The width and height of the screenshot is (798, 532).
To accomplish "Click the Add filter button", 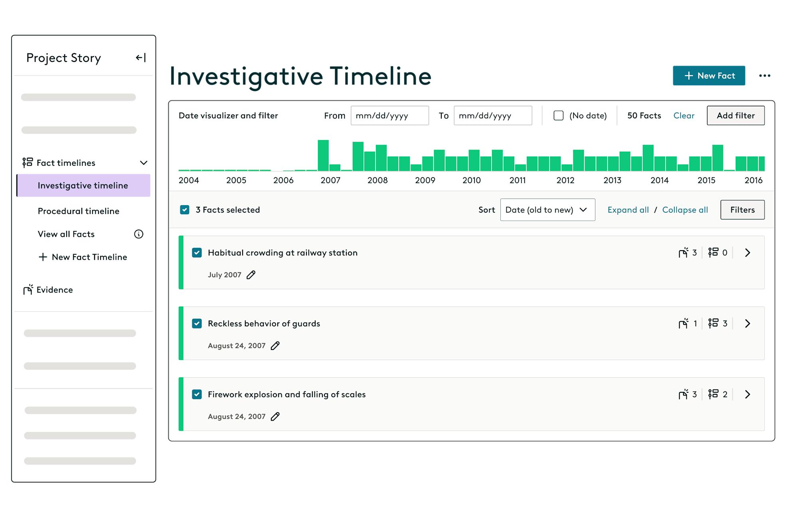I will click(736, 116).
